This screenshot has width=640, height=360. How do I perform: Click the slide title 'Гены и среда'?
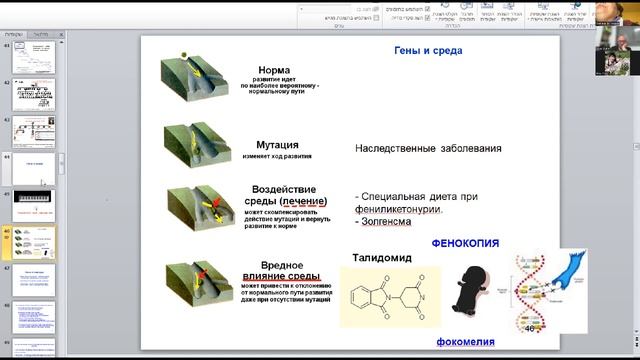point(428,51)
